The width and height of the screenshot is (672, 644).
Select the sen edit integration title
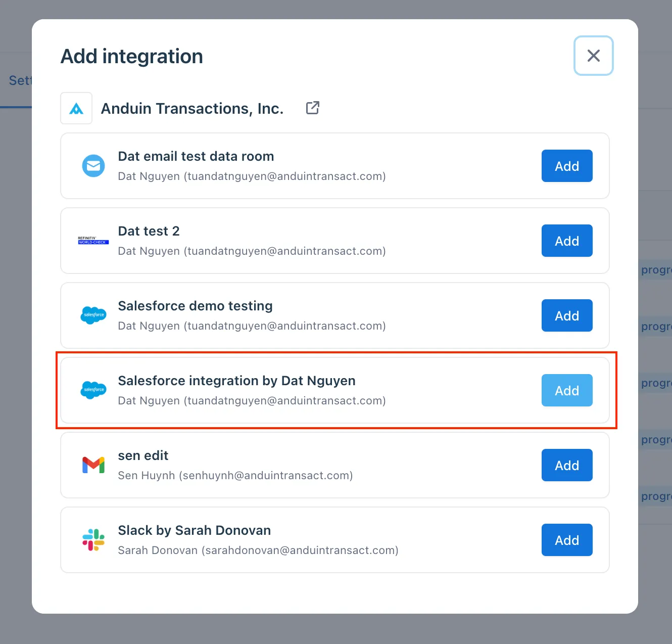143,455
